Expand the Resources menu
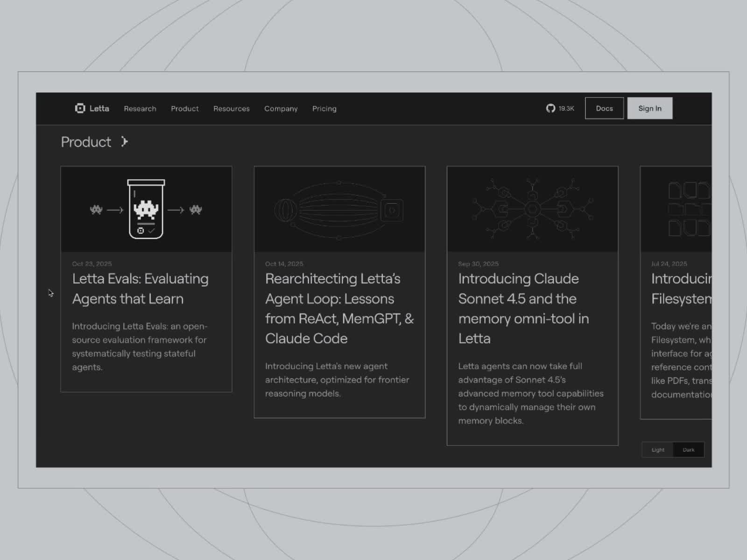 231,109
